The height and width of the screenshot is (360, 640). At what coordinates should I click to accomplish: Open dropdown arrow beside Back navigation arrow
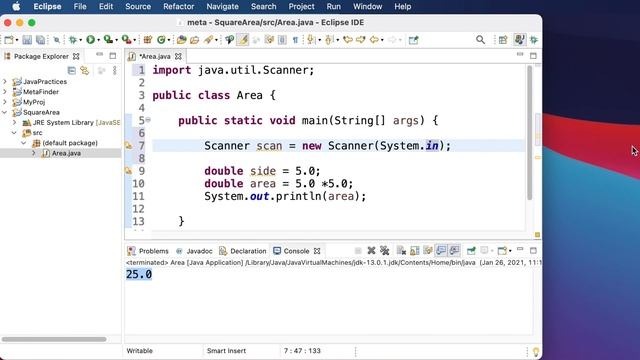pos(382,40)
